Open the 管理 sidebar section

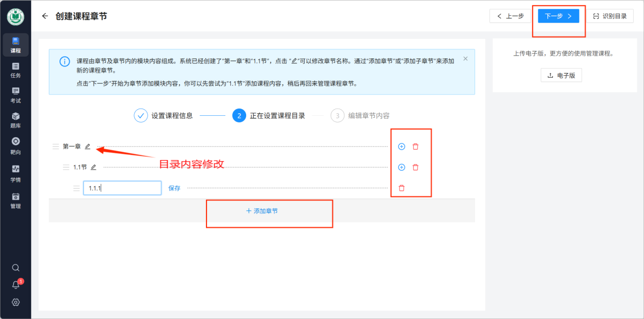point(15,200)
